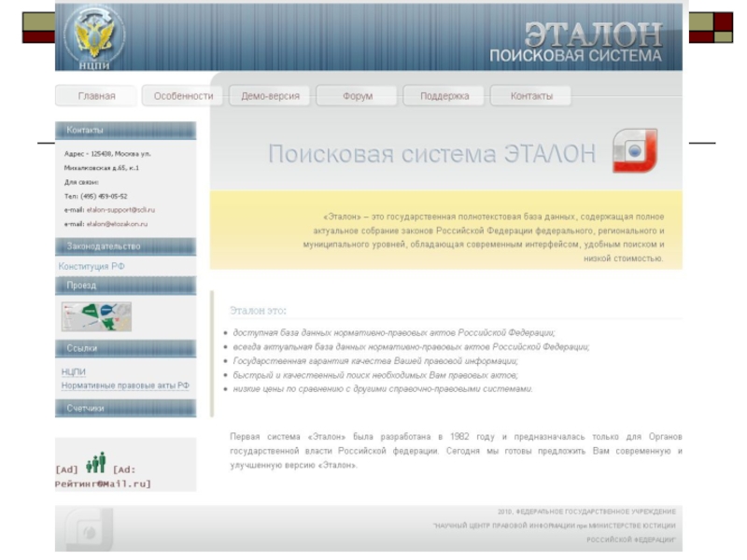
Task: Click bullet Государственная гарантия качества
Action: click(x=375, y=361)
